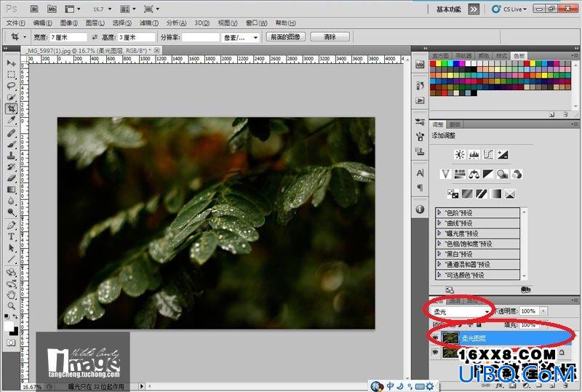Add a Channel Mixer adjustment
Screen dimensions: 582x392
point(517,174)
